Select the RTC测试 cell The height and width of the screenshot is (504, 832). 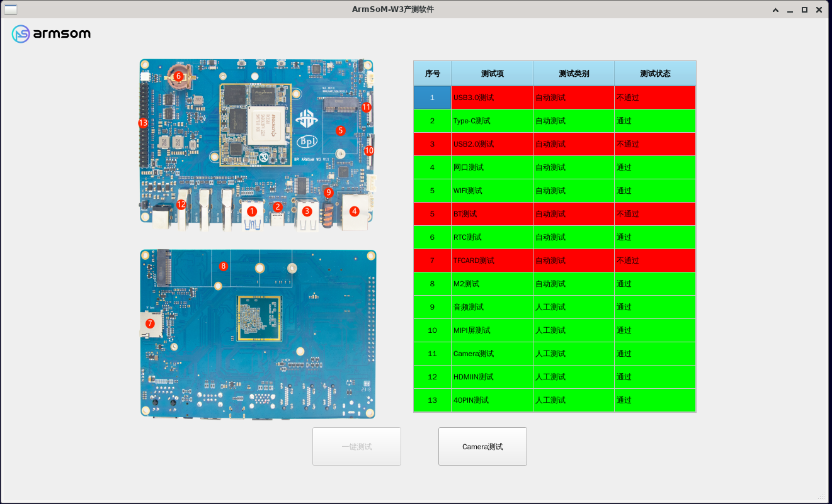[x=493, y=237]
